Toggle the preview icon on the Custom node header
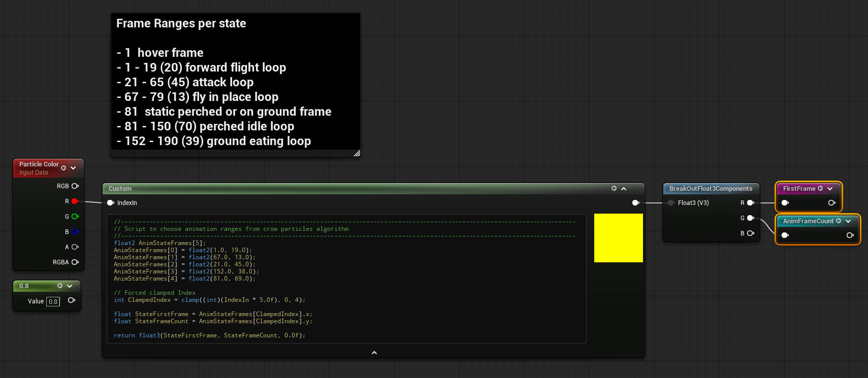 point(614,189)
